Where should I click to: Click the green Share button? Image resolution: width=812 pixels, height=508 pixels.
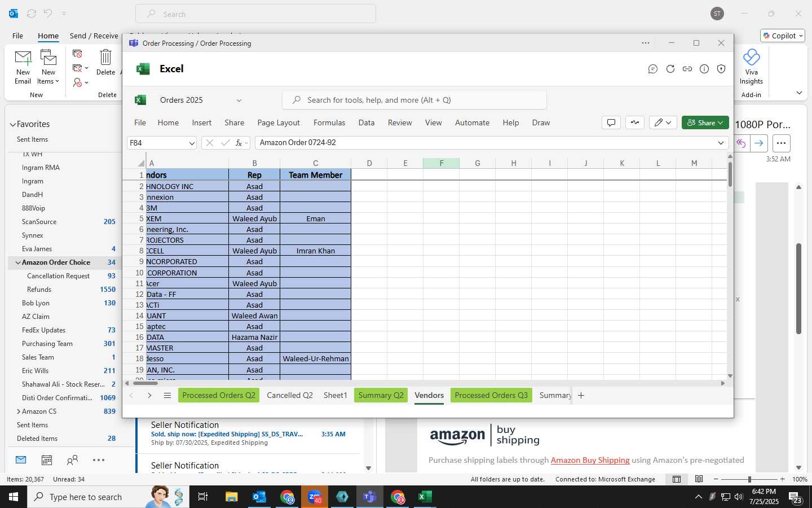tap(705, 122)
